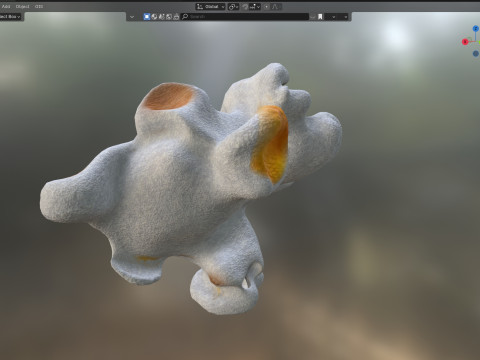Open the Global transform orientation dropdown

[x=210, y=7]
